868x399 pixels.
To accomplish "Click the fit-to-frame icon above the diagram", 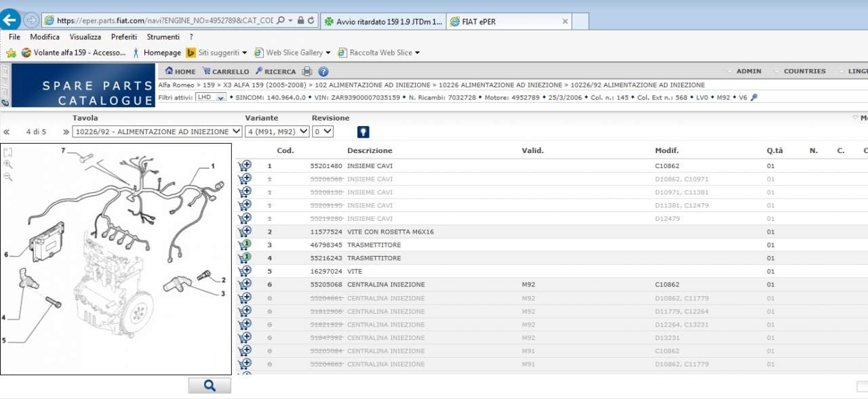I will click(x=8, y=152).
